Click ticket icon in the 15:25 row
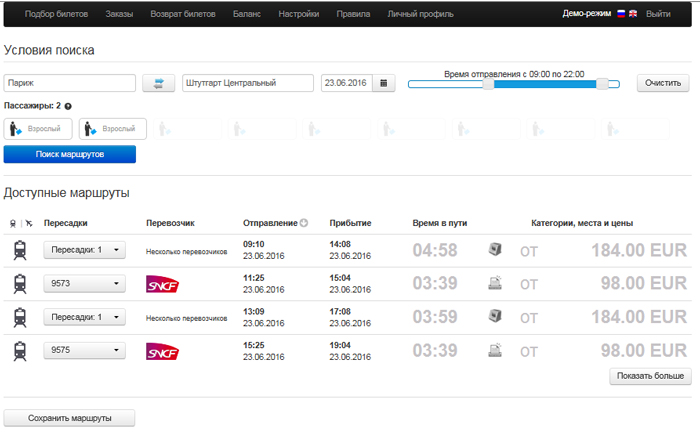Image resolution: width=700 pixels, height=441 pixels. point(495,350)
